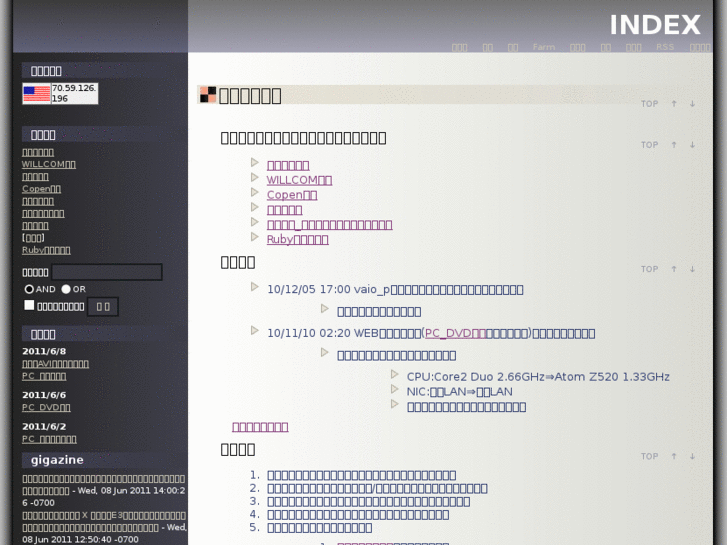Click the up arrow in the main title heading row
This screenshot has width=727, height=545.
coord(674,104)
